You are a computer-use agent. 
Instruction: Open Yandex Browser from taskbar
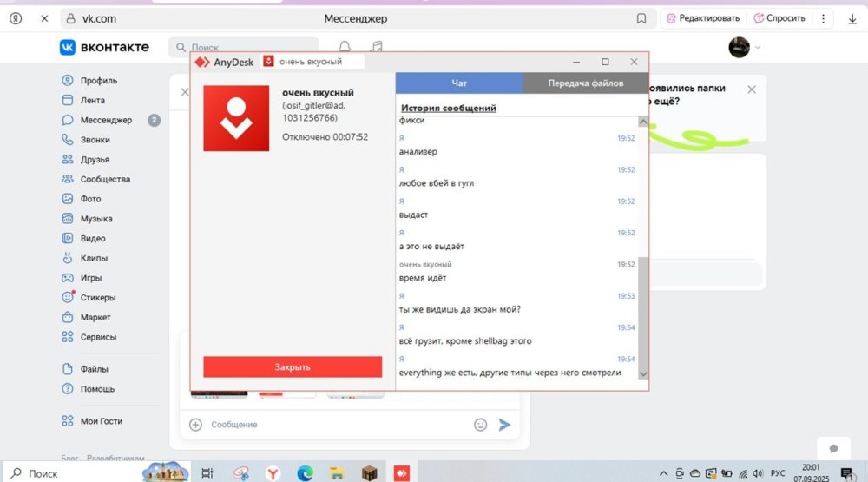tap(273, 473)
